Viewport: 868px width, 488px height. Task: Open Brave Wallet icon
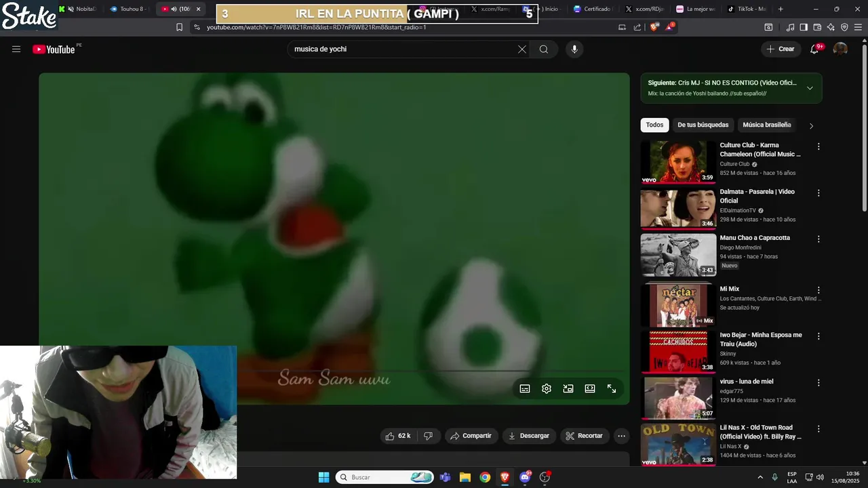click(x=817, y=27)
